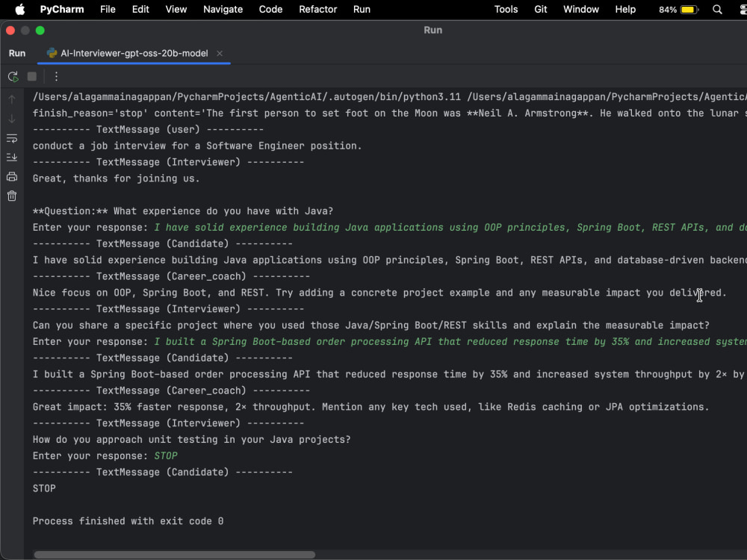Click the plain white STOP line
Viewport: 747px width, 560px height.
(x=44, y=488)
